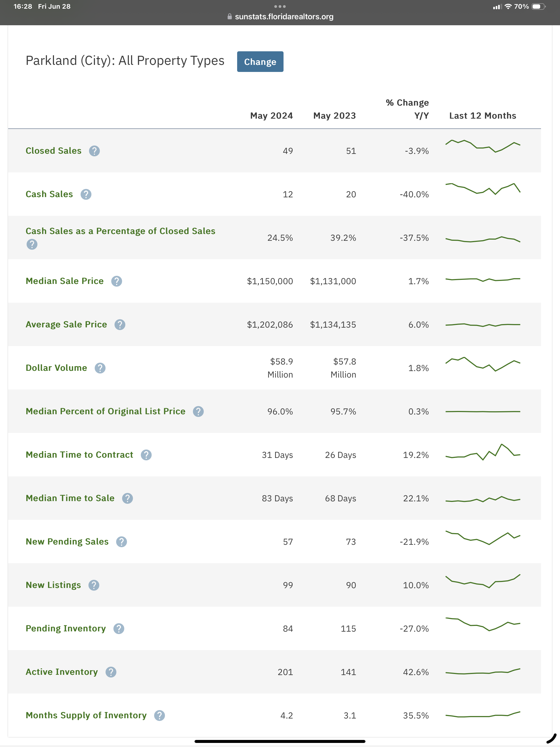Viewport: 560px width, 747px height.
Task: Open Dollar Volume help icon
Action: click(100, 368)
